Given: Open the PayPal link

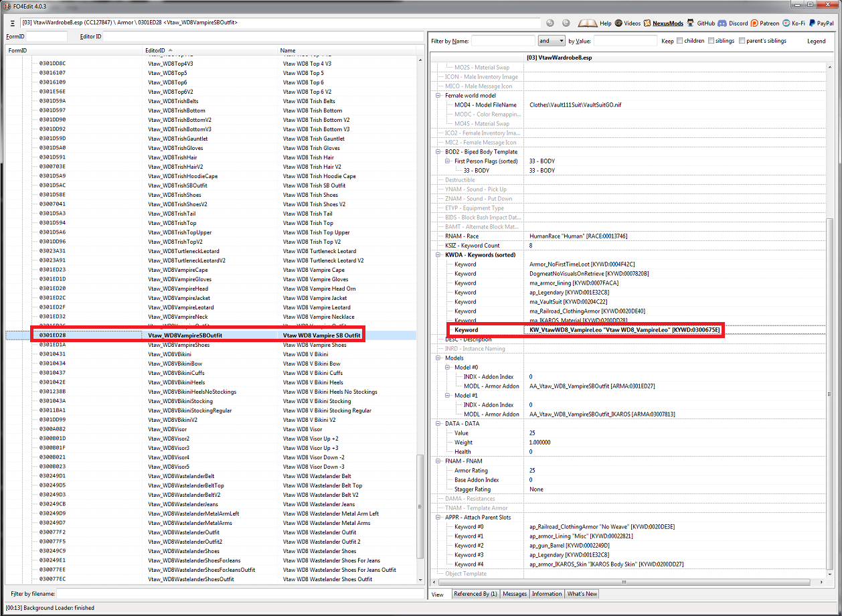Looking at the screenshot, I should click(821, 23).
